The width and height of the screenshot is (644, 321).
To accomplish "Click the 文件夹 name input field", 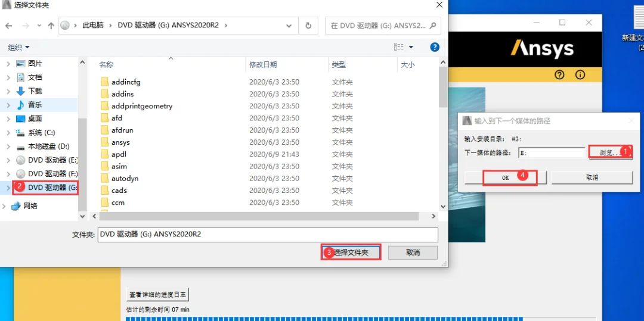I will click(268, 235).
